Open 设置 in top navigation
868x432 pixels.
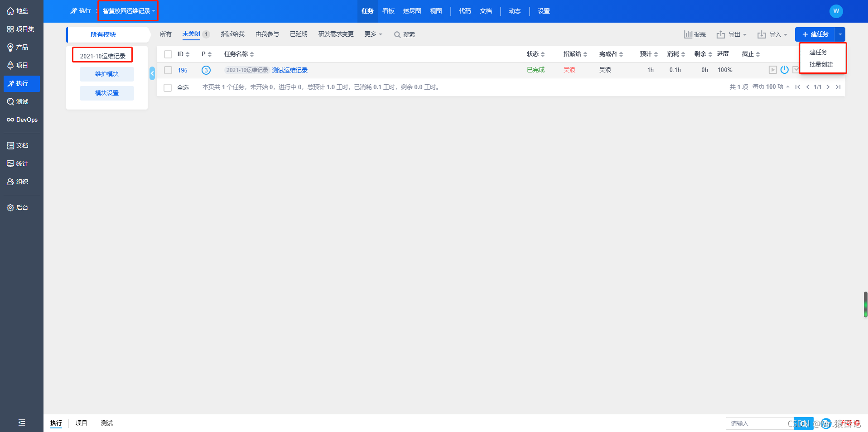click(544, 11)
